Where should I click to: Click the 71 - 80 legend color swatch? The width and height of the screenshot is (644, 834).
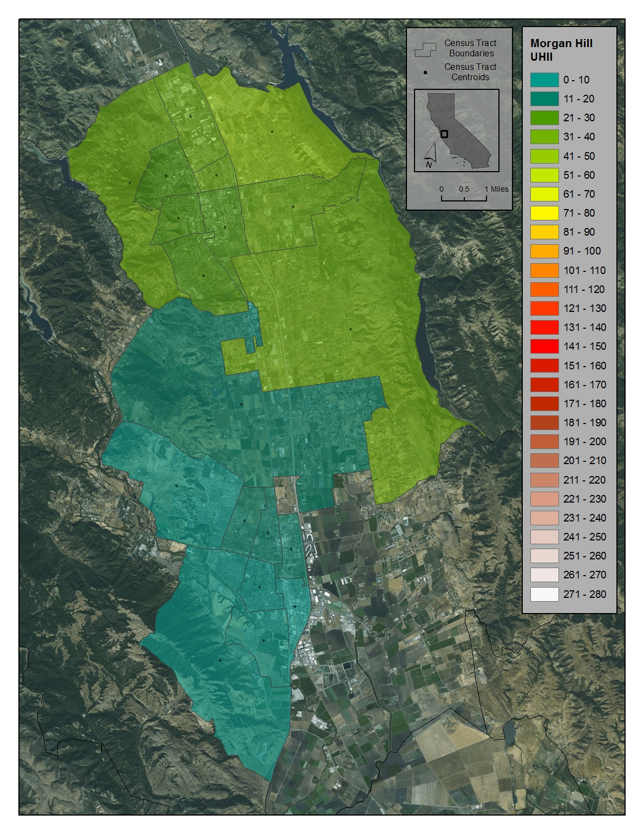point(544,213)
